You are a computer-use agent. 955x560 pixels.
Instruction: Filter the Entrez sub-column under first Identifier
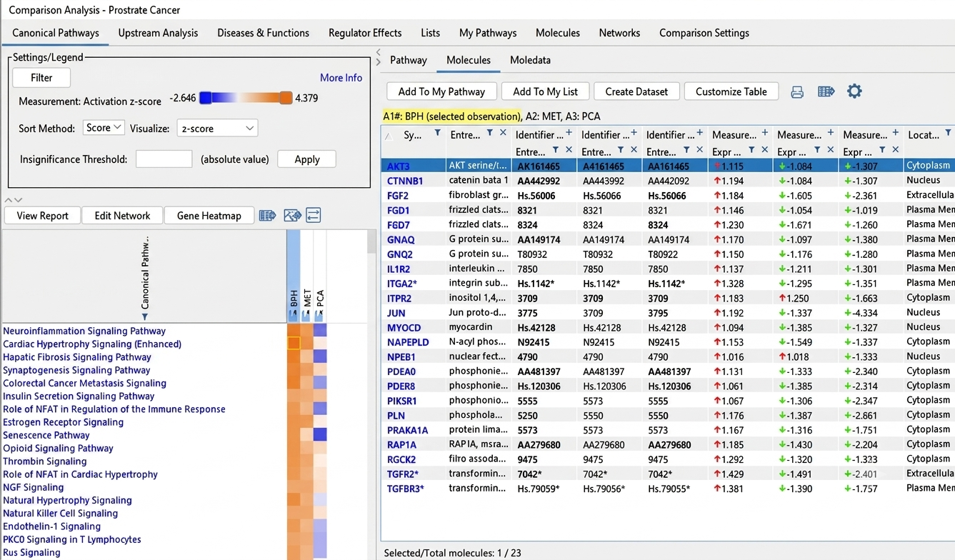(556, 151)
